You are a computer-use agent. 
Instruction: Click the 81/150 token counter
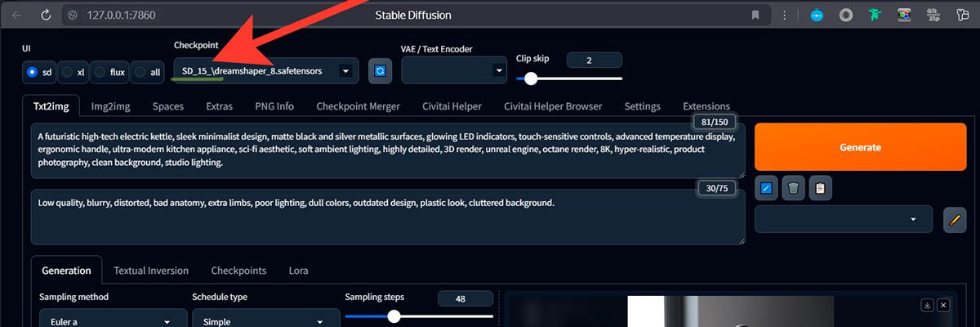pyautogui.click(x=715, y=122)
